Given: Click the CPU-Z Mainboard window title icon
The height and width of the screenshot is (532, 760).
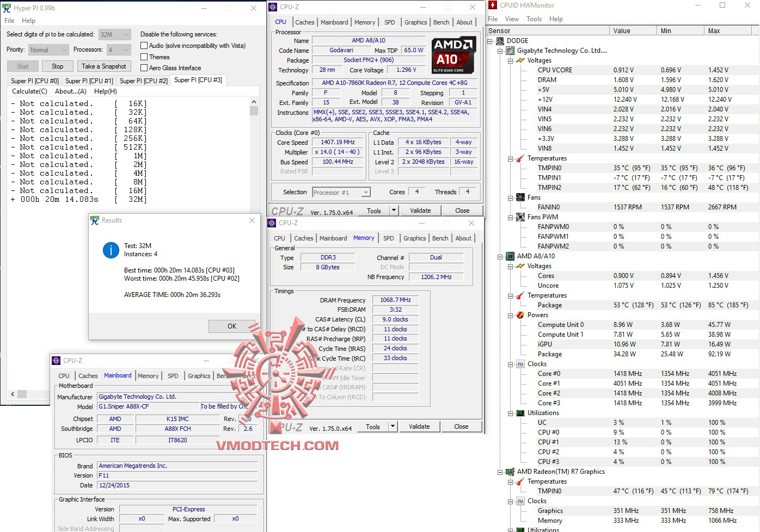Looking at the screenshot, I should coord(56,361).
